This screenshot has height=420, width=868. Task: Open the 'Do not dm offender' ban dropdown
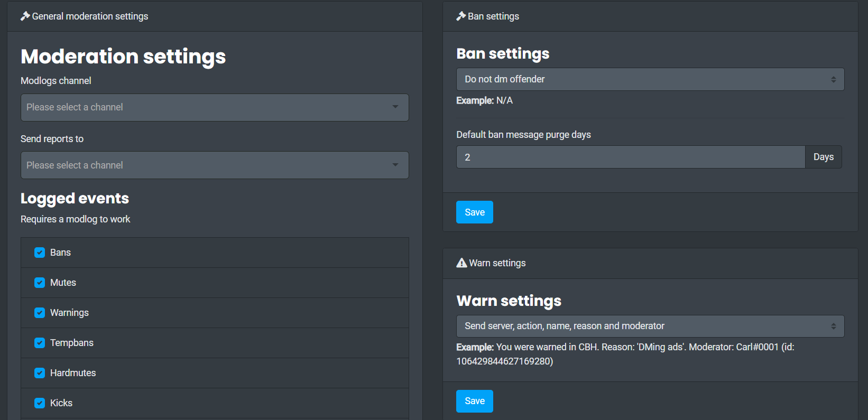(650, 79)
